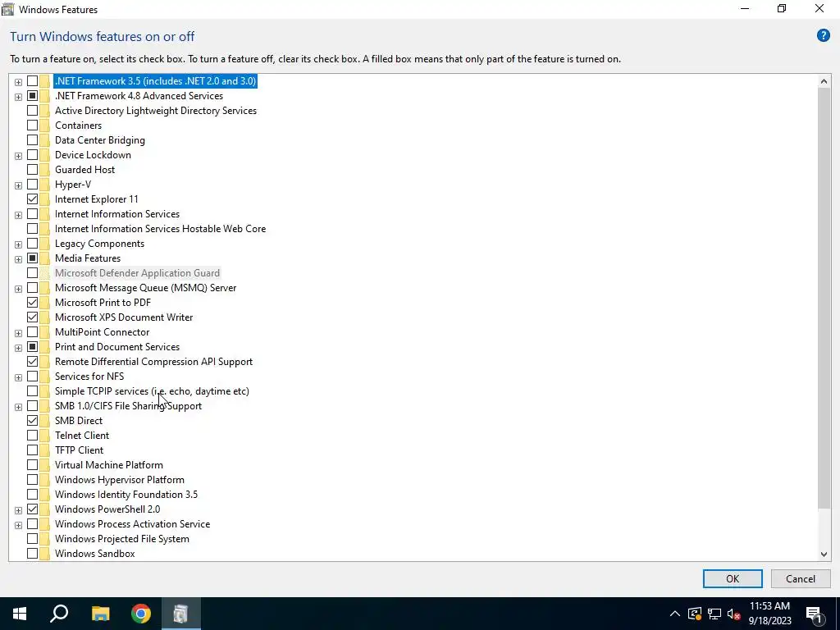
Task: Click the folder icon beside Hyper-V
Action: point(44,185)
